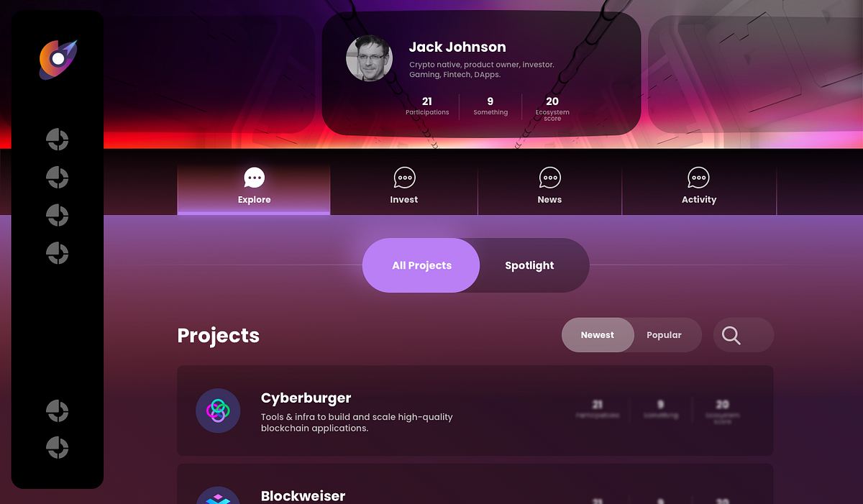Open the third sidebar navigation icon
The image size is (863, 504).
point(58,215)
